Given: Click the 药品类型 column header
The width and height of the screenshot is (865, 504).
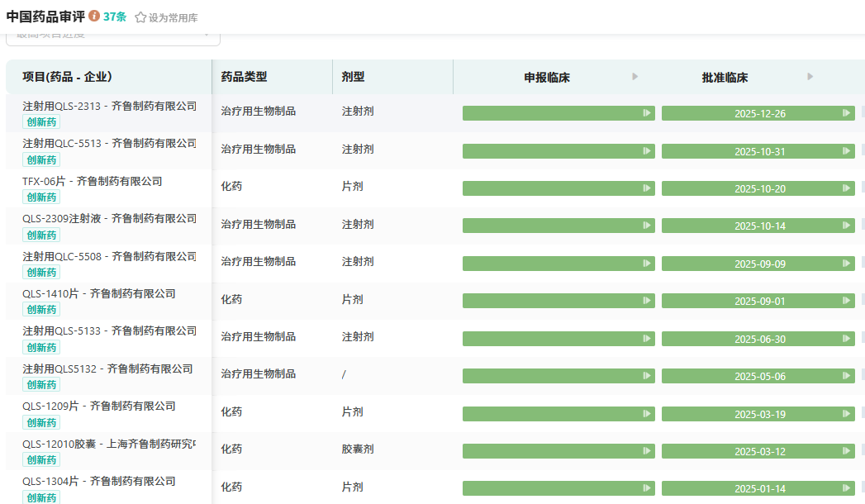Looking at the screenshot, I should 244,77.
